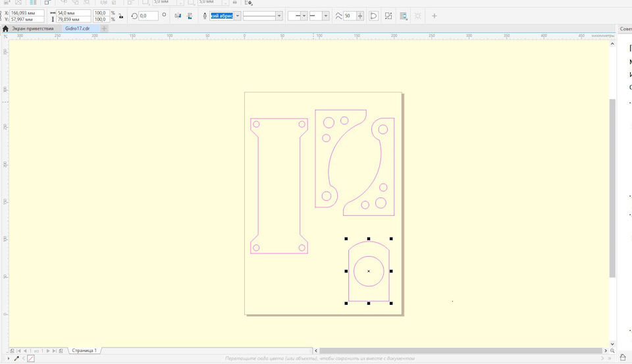Click the object width field 54,0 мм
Image resolution: width=632 pixels, height=364 pixels.
pyautogui.click(x=73, y=13)
